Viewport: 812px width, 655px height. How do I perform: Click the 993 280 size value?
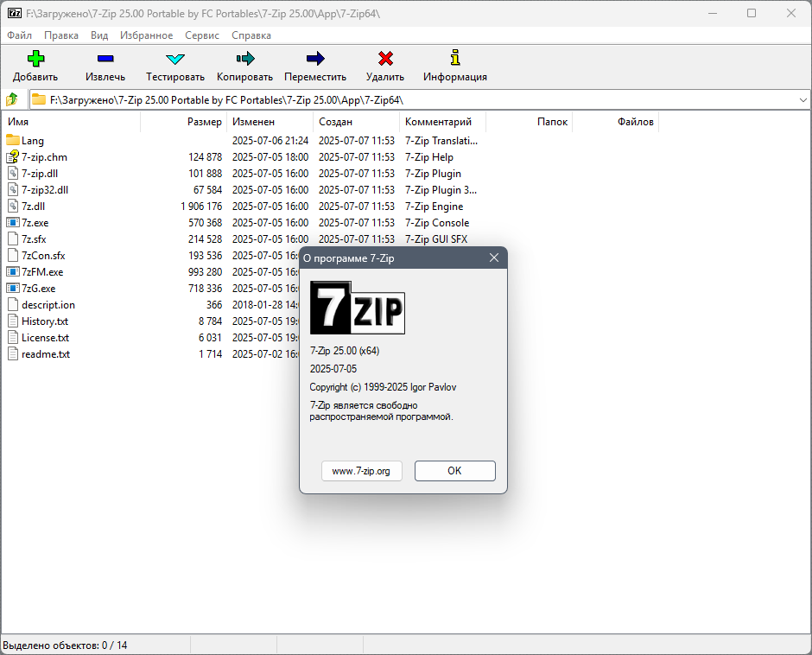point(205,272)
